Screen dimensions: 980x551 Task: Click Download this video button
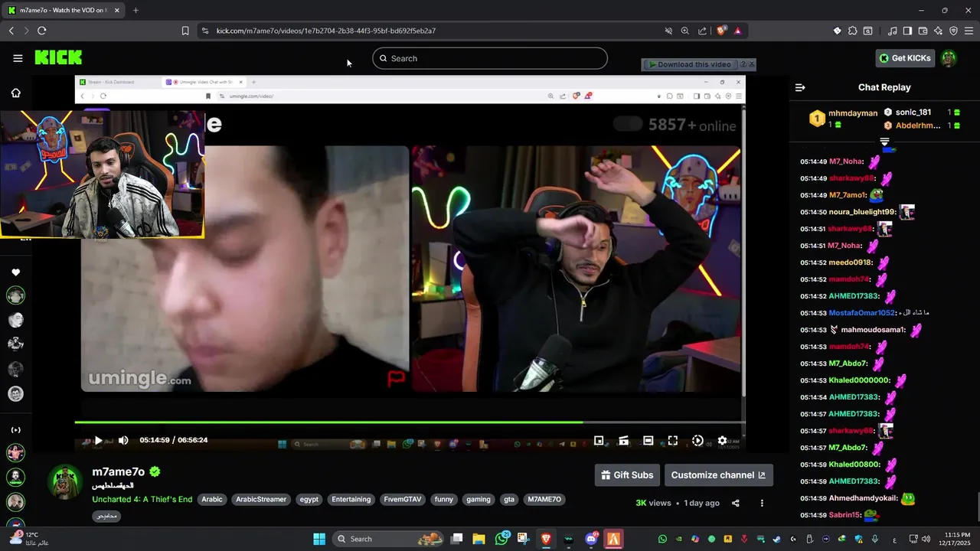click(x=690, y=64)
